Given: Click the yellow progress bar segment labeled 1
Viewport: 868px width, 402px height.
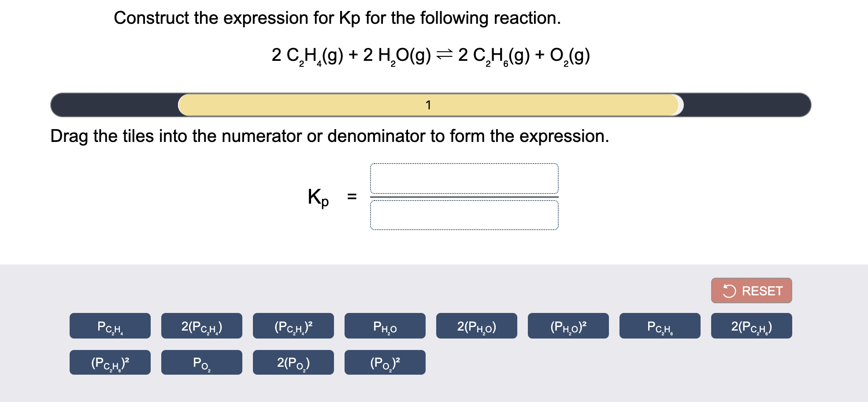Looking at the screenshot, I should pyautogui.click(x=428, y=105).
